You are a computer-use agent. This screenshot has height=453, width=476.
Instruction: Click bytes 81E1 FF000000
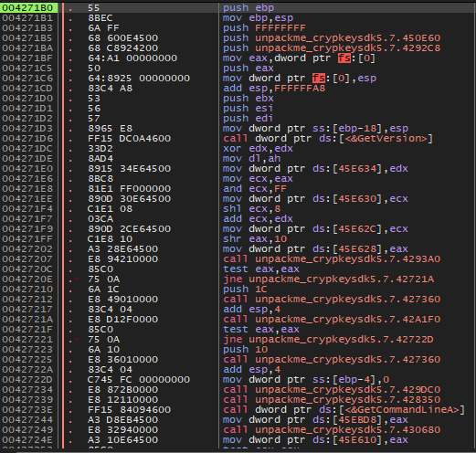click(129, 188)
